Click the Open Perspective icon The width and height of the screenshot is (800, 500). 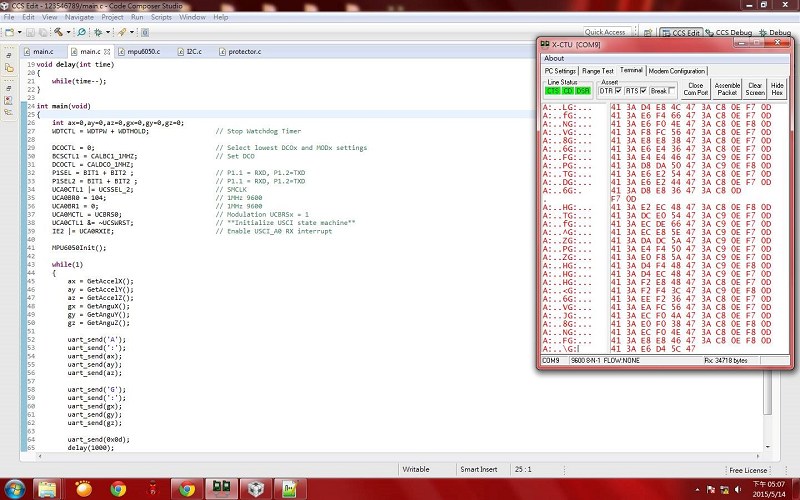click(x=647, y=32)
